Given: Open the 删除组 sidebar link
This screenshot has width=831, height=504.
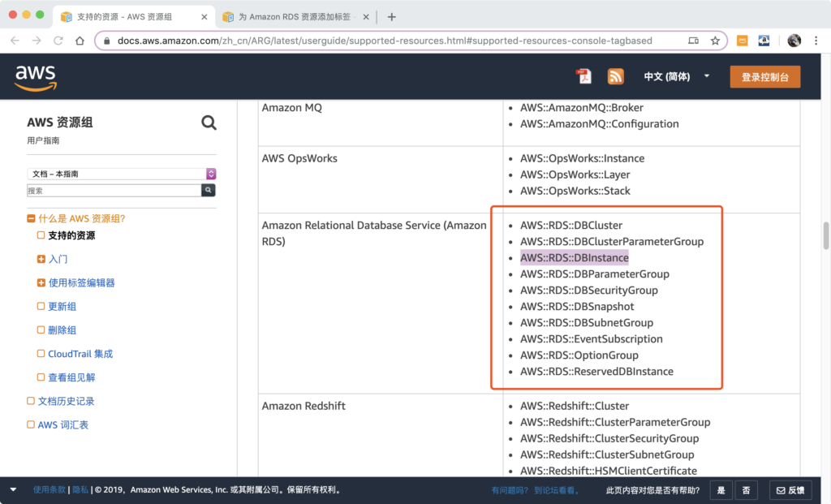Looking at the screenshot, I should coord(62,330).
